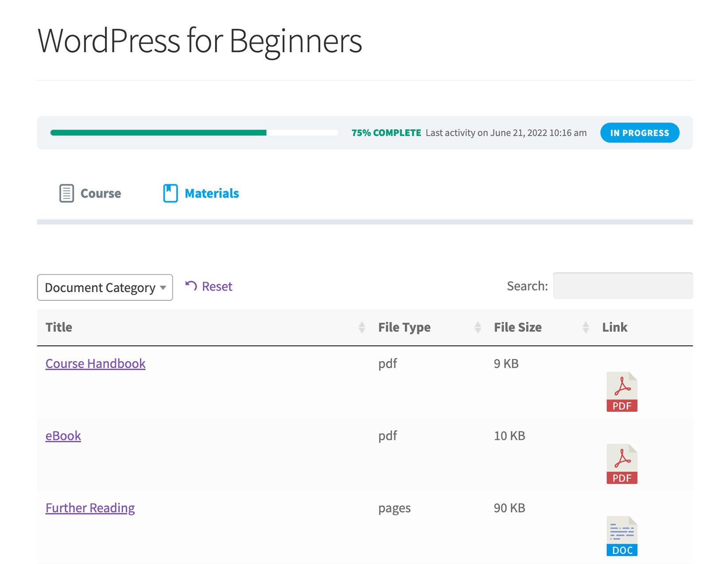Click the IN PROGRESS status button
This screenshot has width=728, height=564.
tap(639, 132)
